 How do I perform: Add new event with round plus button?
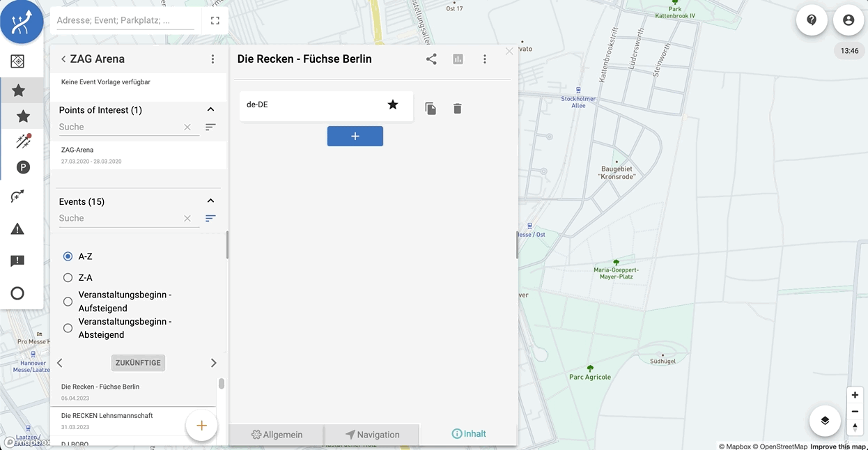click(201, 426)
